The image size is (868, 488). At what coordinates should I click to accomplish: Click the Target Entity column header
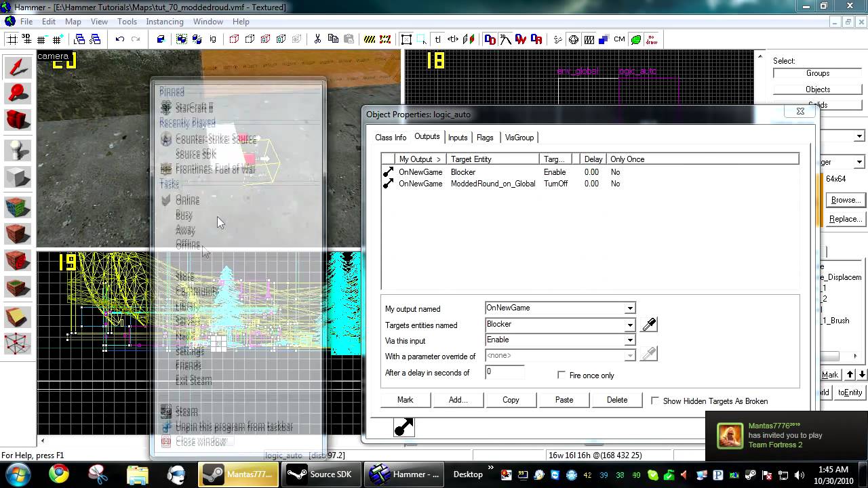coord(493,159)
